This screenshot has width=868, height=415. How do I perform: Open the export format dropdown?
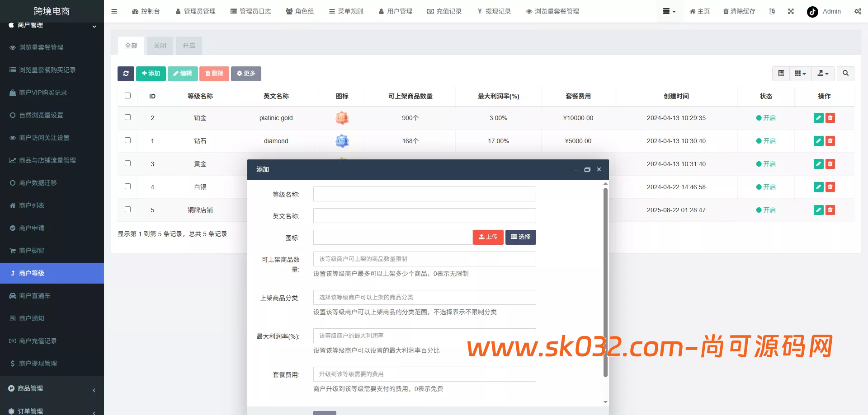(823, 73)
